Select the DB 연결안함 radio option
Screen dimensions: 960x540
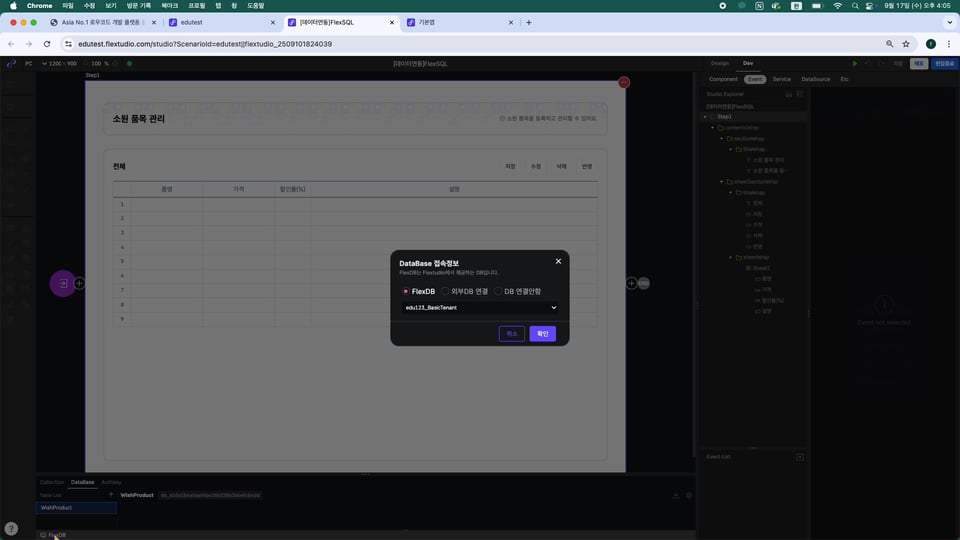[x=518, y=291]
